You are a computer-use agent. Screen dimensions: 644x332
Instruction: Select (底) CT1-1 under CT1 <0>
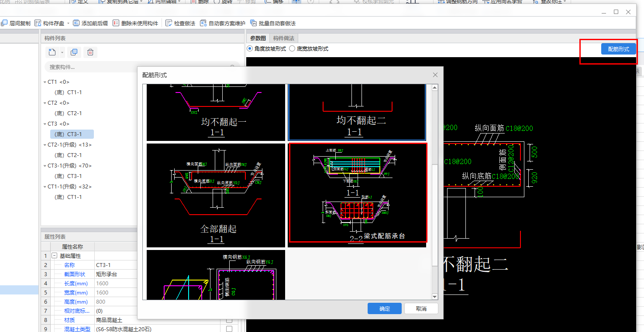(x=68, y=92)
